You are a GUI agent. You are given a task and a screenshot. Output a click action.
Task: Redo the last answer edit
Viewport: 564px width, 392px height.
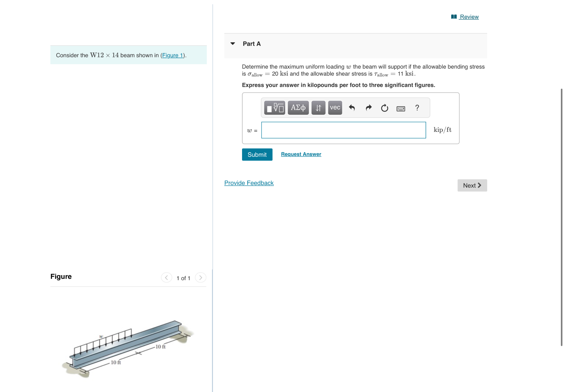coord(368,107)
